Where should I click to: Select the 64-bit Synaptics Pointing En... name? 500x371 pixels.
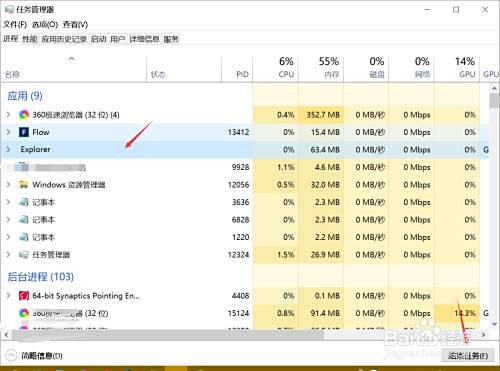[86, 296]
